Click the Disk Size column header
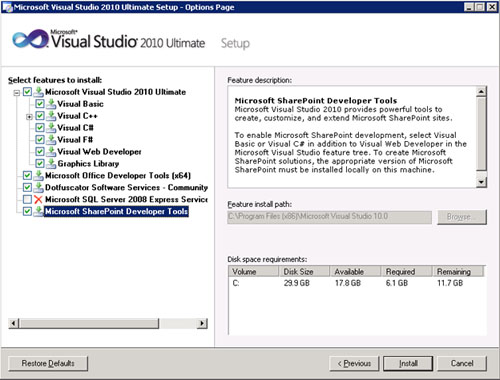Viewport: 500px width, 380px height. [x=304, y=272]
